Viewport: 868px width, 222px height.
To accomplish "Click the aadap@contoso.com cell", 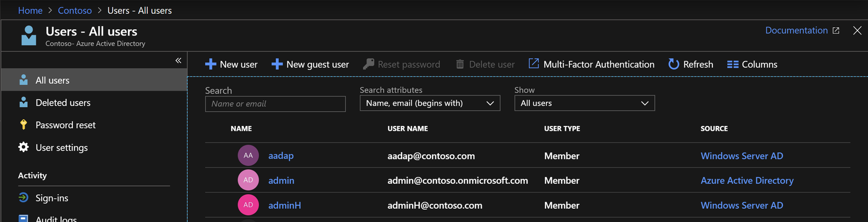I will coord(431,156).
